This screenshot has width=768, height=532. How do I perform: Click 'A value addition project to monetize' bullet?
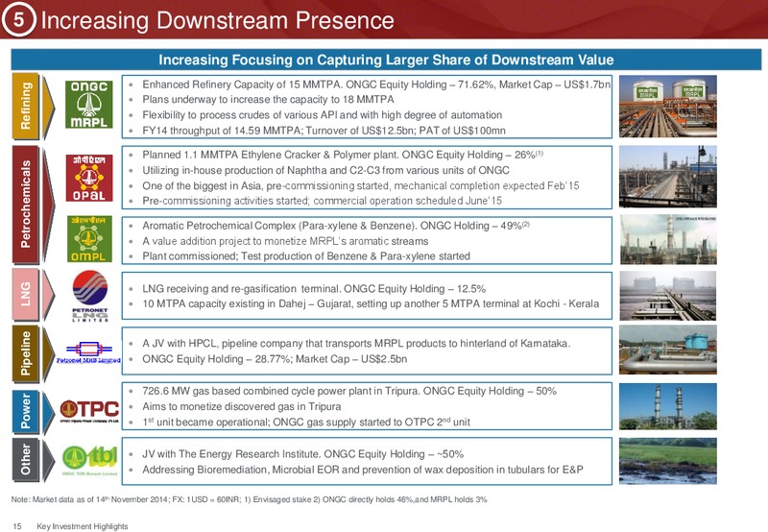(x=285, y=241)
